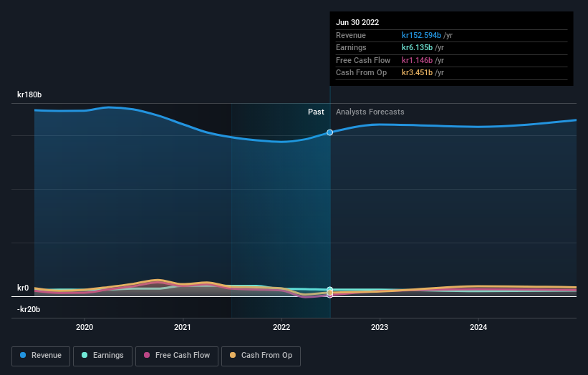The width and height of the screenshot is (588, 375).
Task: Click the -kr20b y-axis label
Action: [x=29, y=309]
